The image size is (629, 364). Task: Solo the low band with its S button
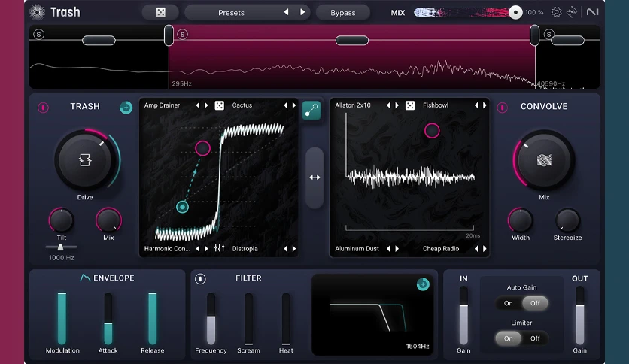tap(38, 34)
